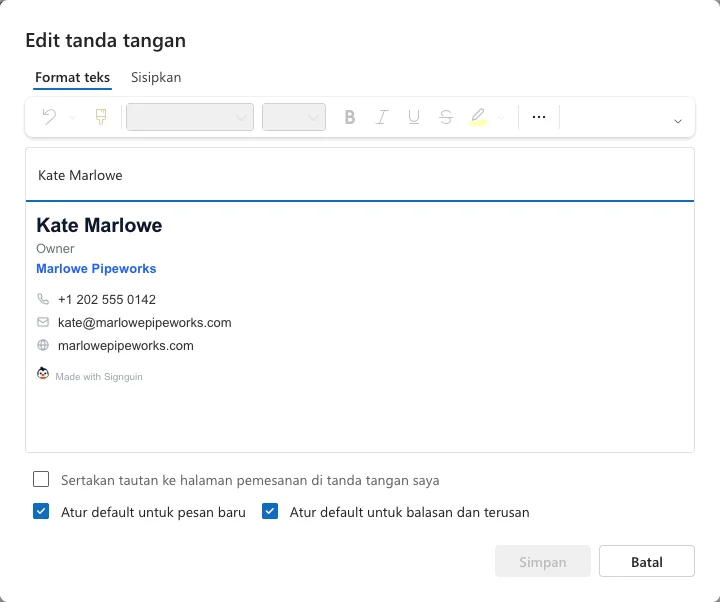Click the Undo arrow icon

[49, 117]
